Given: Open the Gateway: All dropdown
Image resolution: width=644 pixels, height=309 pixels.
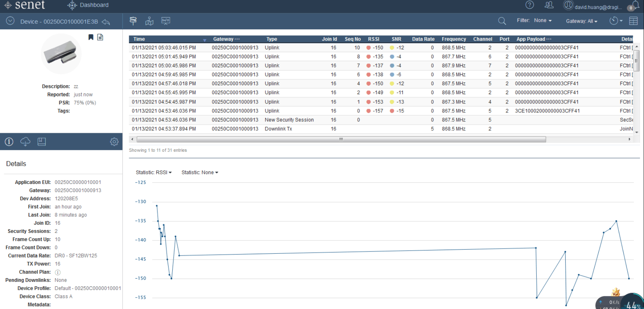Looking at the screenshot, I should coord(582,21).
